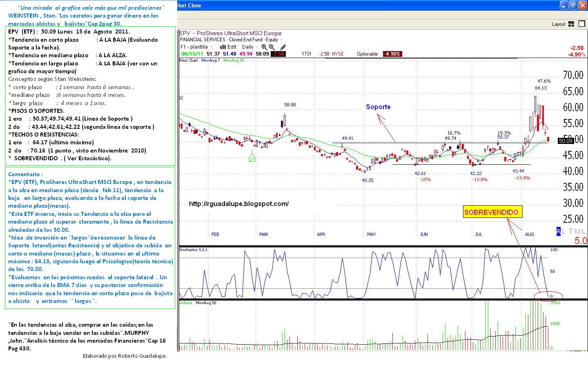Click the FEB month axis label
Screen dimensions: 588x368
[x=215, y=234]
